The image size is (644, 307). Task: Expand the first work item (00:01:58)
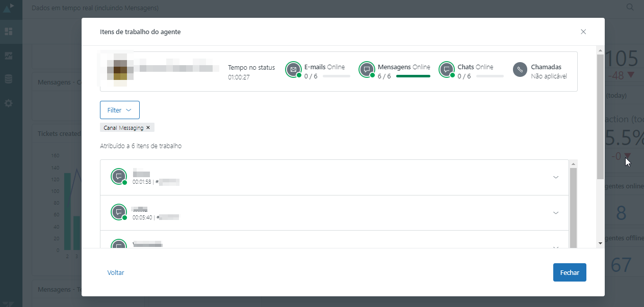pyautogui.click(x=556, y=177)
